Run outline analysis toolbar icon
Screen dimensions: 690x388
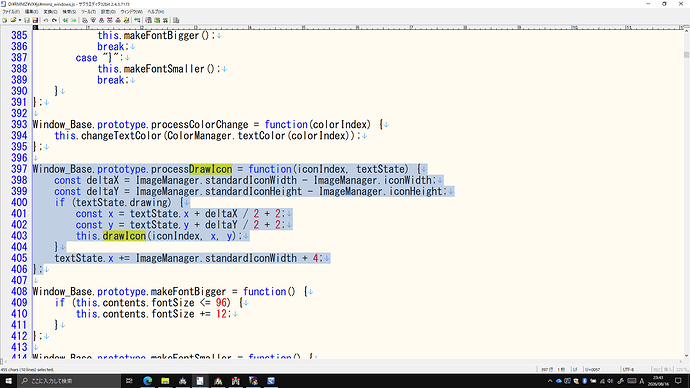137,20
